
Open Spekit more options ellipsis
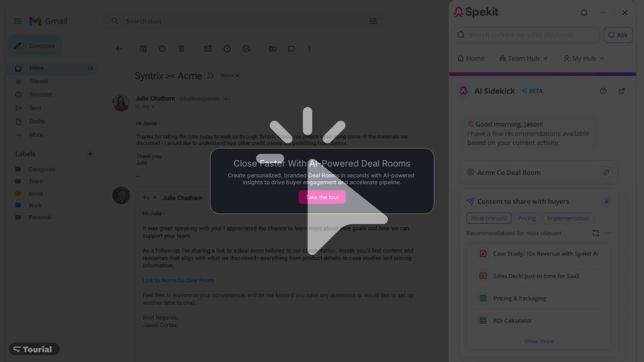[x=603, y=12]
